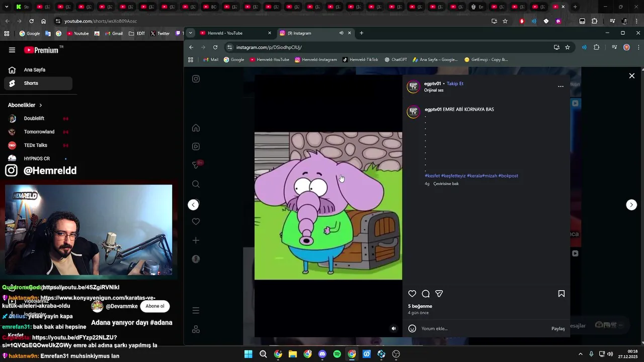Open Windows Start menu

click(x=248, y=354)
